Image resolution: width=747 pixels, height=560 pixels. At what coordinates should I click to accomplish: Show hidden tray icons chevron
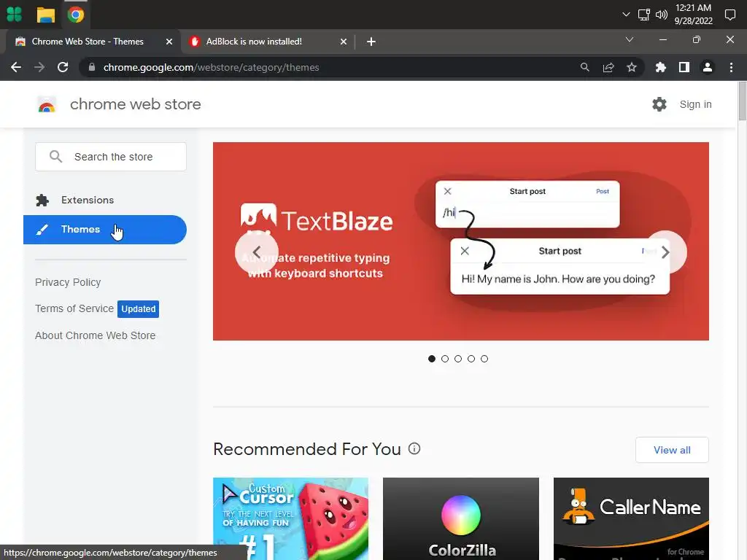click(x=626, y=15)
